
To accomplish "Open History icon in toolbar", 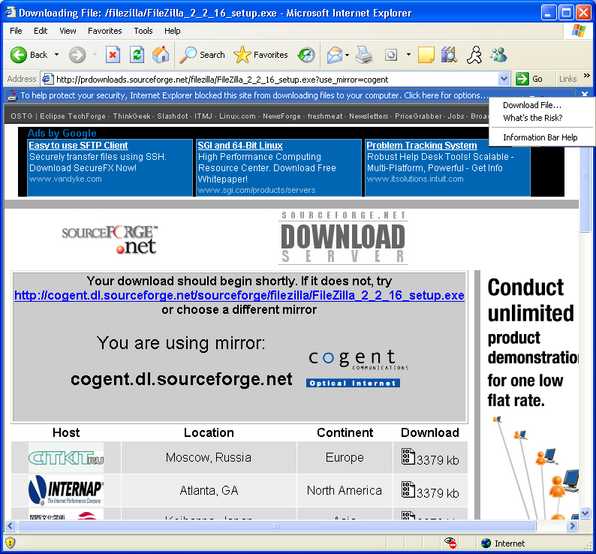I will 306,55.
